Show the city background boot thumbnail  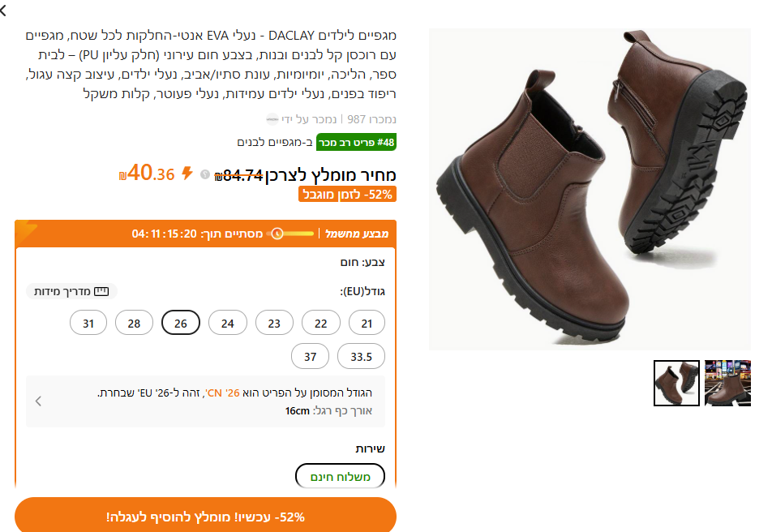pyautogui.click(x=727, y=384)
